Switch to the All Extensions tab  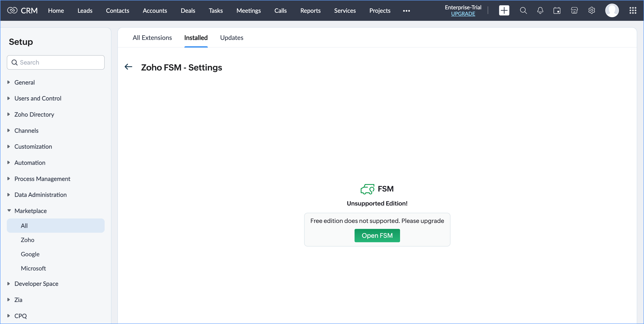[x=152, y=38]
